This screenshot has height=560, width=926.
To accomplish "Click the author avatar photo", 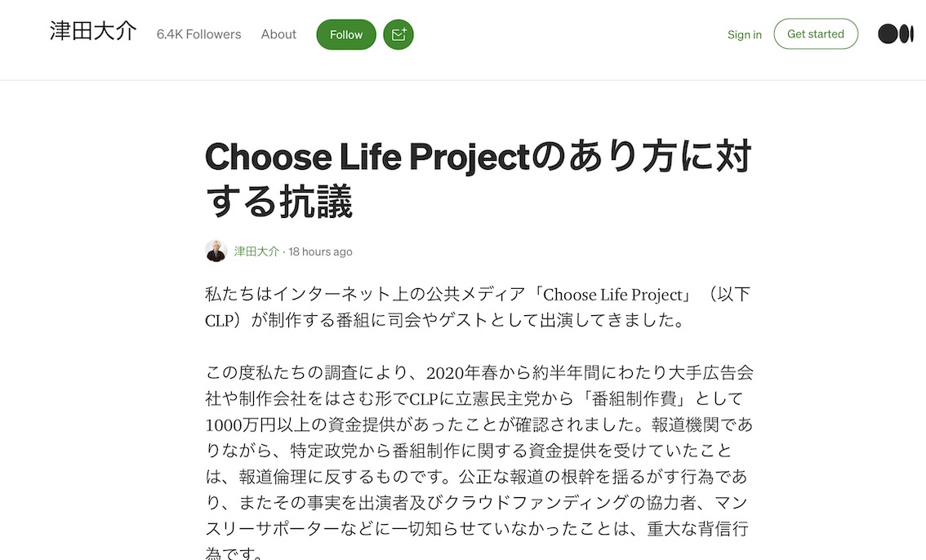I will pyautogui.click(x=216, y=251).
